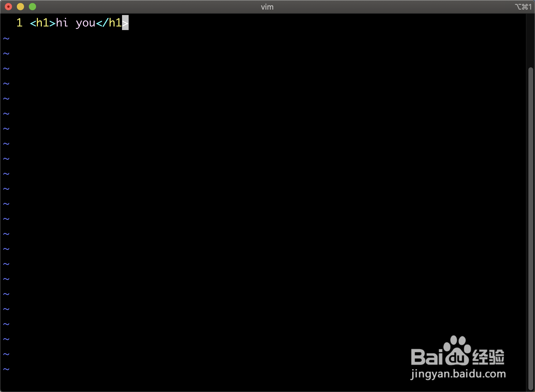
Task: Click the word "you" in line 1
Action: tap(85, 23)
